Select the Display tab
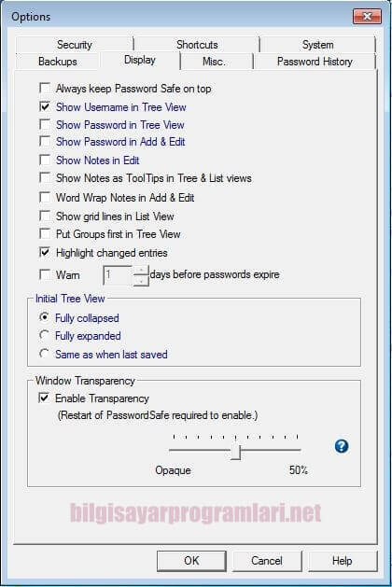This screenshot has height=587, width=392. (x=140, y=60)
